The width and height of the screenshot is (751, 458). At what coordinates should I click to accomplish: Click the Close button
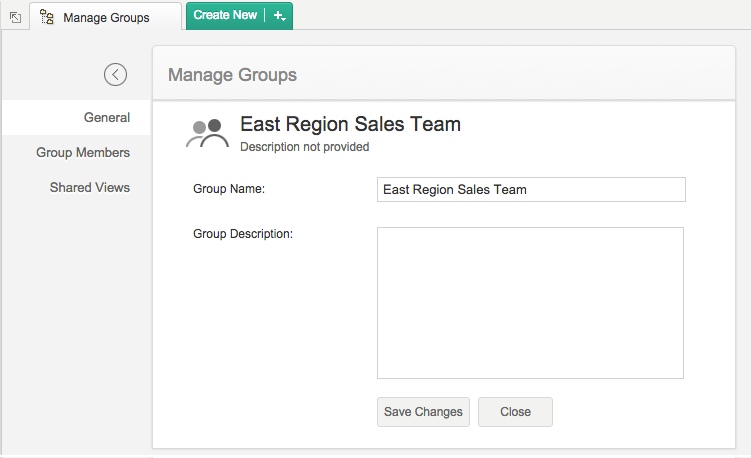tap(515, 411)
